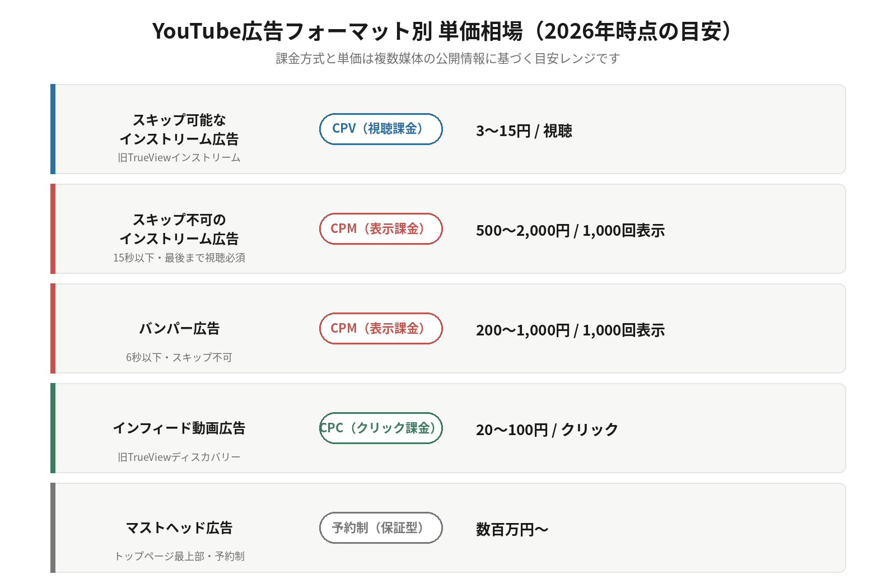Click the 500〜2,000円 price text
The width and height of the screenshot is (896, 588).
click(570, 231)
